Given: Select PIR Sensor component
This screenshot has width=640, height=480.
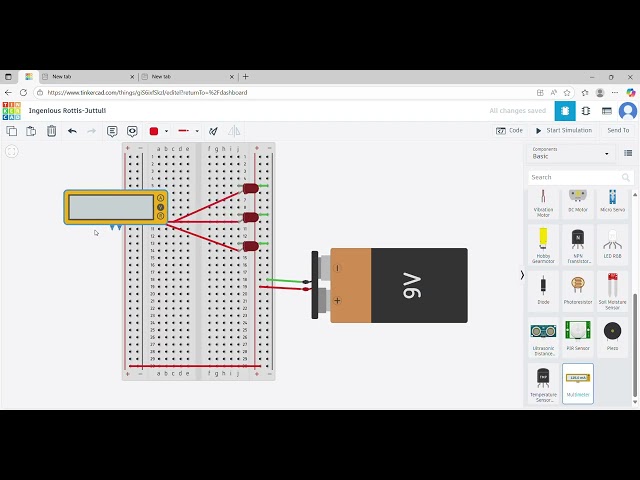Looking at the screenshot, I should pos(578,338).
